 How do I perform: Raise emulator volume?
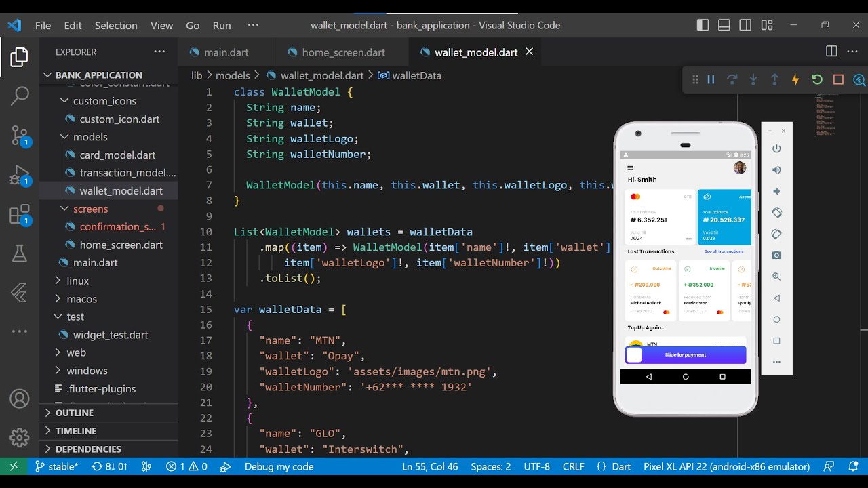point(776,170)
